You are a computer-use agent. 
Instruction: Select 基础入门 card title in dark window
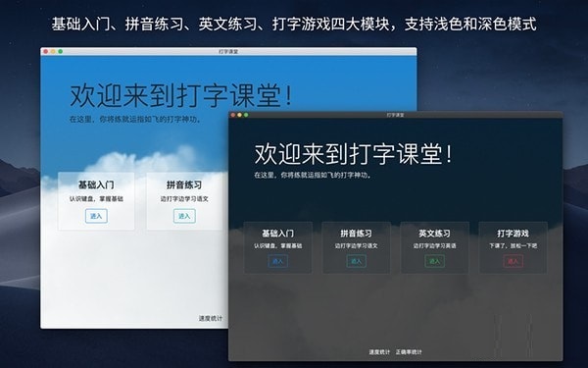[x=278, y=234]
